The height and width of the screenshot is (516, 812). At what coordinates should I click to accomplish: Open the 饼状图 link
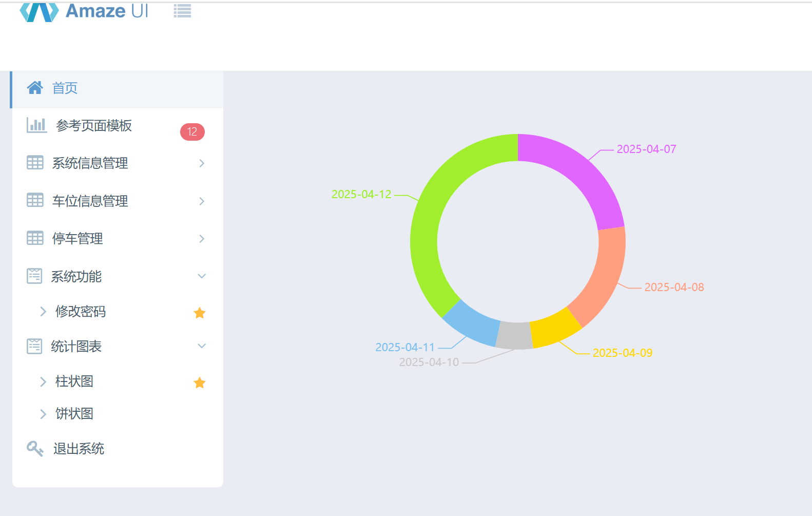(x=74, y=414)
